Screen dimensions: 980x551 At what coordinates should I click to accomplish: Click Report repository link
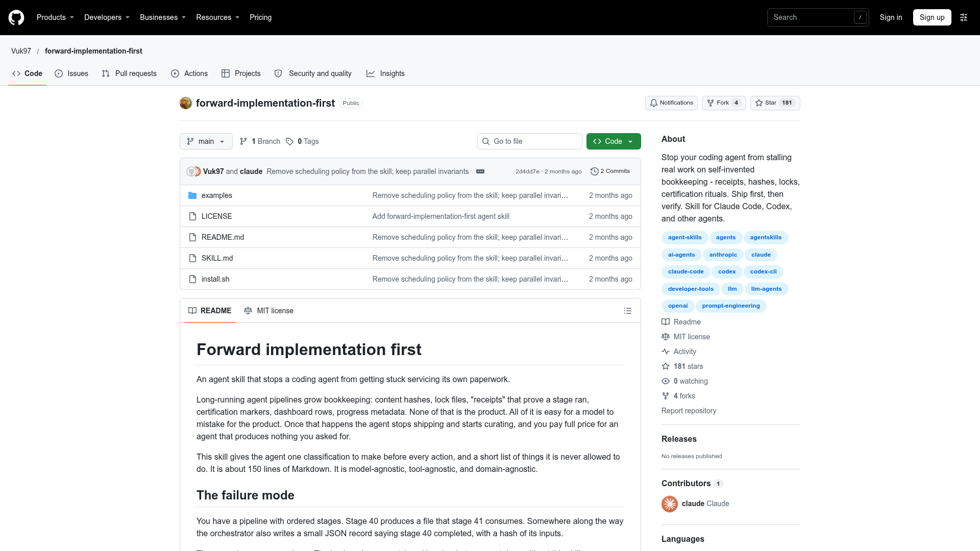point(689,411)
